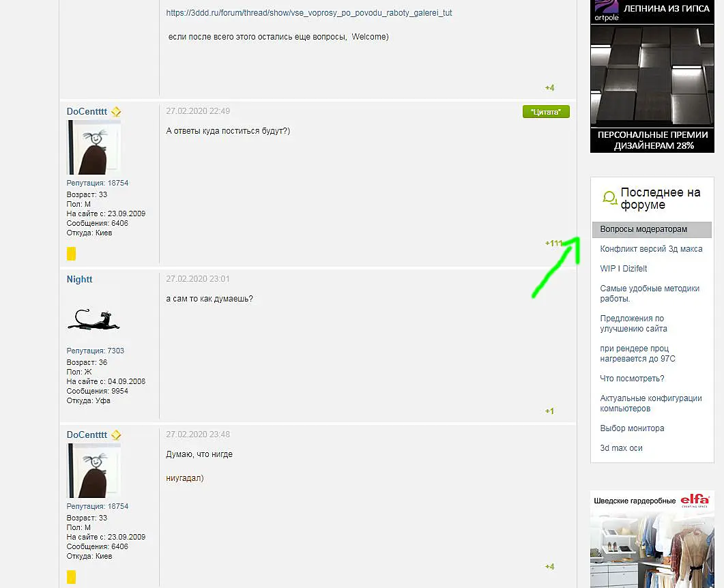Click the green "Цитата" quote button
Viewport: 724px width, 588px height.
pyautogui.click(x=546, y=112)
